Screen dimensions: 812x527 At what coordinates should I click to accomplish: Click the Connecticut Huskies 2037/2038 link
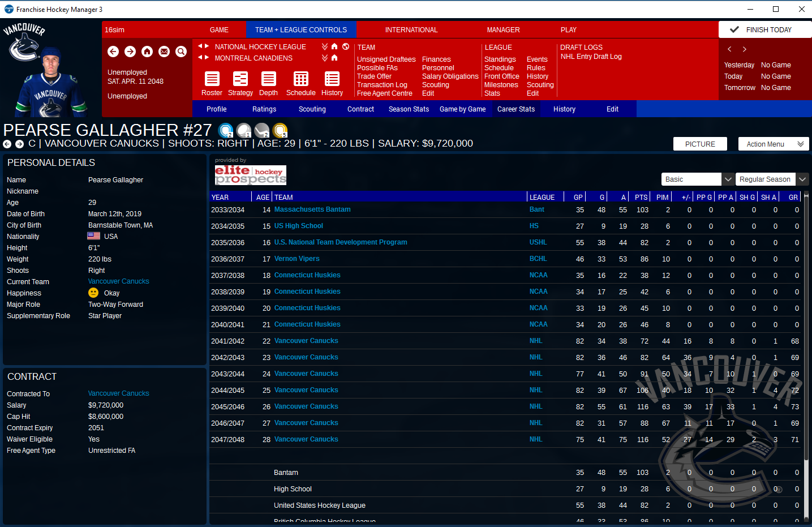307,275
